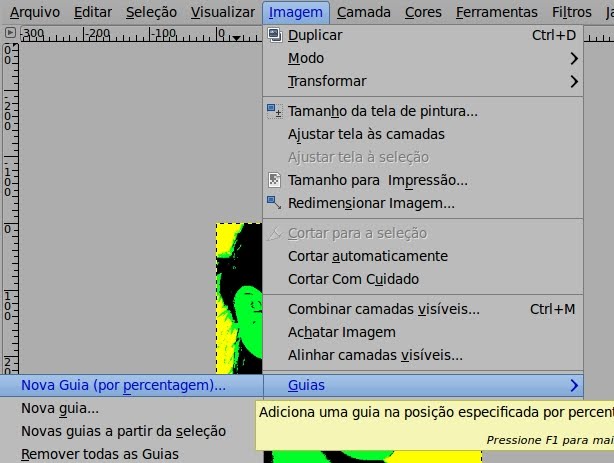Image resolution: width=614 pixels, height=463 pixels.
Task: Select Ajustar tela às camadas
Action: pos(423,134)
